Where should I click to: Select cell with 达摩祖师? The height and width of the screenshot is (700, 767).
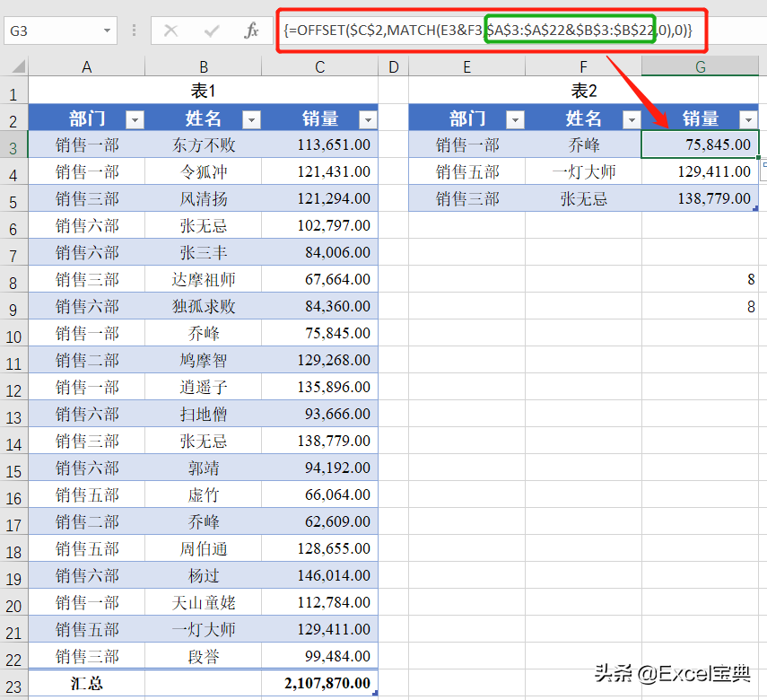(x=204, y=279)
